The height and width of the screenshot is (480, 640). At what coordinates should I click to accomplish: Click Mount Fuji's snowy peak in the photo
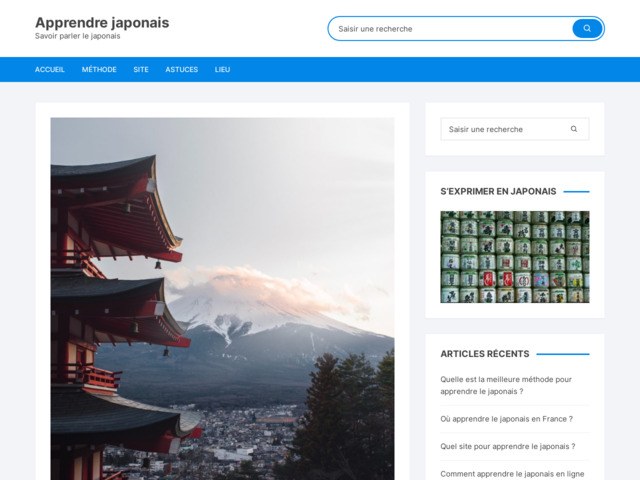240,298
